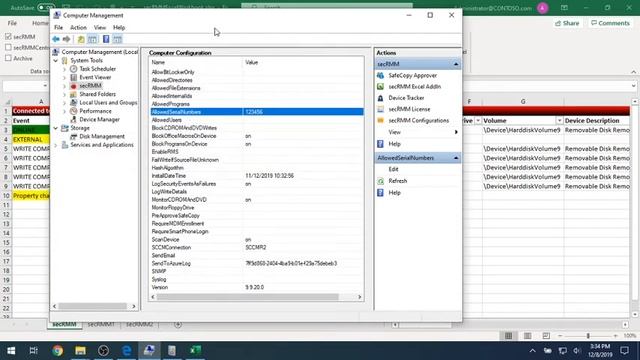Collapse Storage tree node
The image size is (640, 360).
tap(56, 128)
